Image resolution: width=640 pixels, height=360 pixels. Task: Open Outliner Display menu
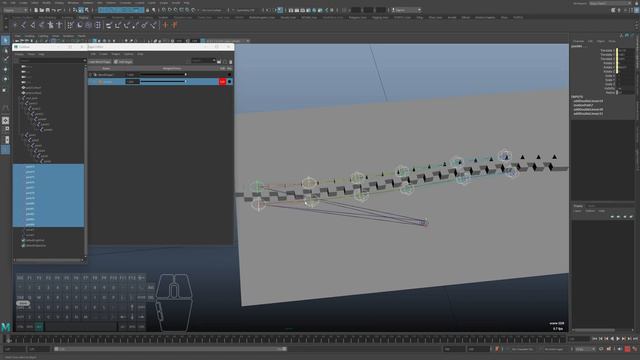tap(20, 54)
